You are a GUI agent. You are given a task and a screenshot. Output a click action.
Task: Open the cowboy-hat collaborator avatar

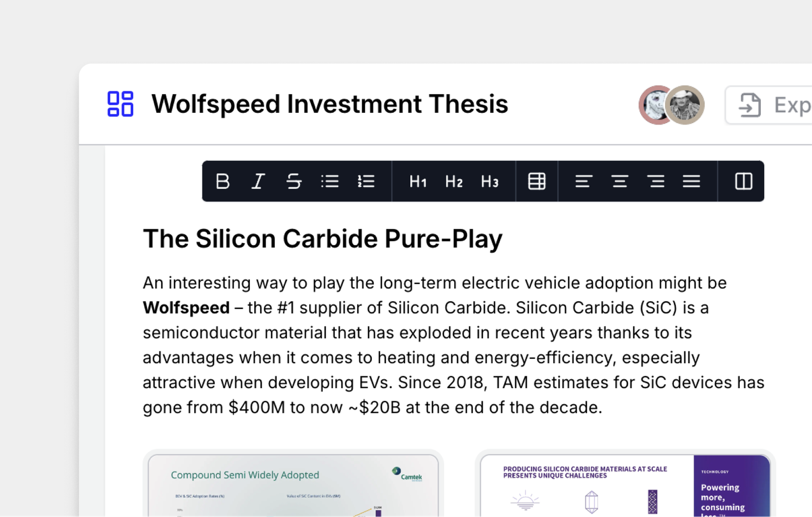(684, 105)
